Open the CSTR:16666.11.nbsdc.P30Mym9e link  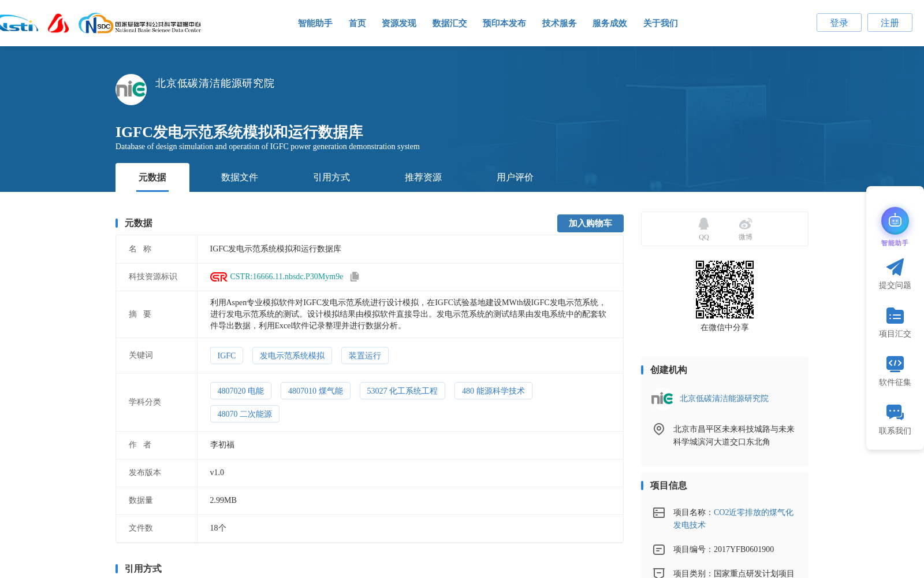(x=286, y=277)
